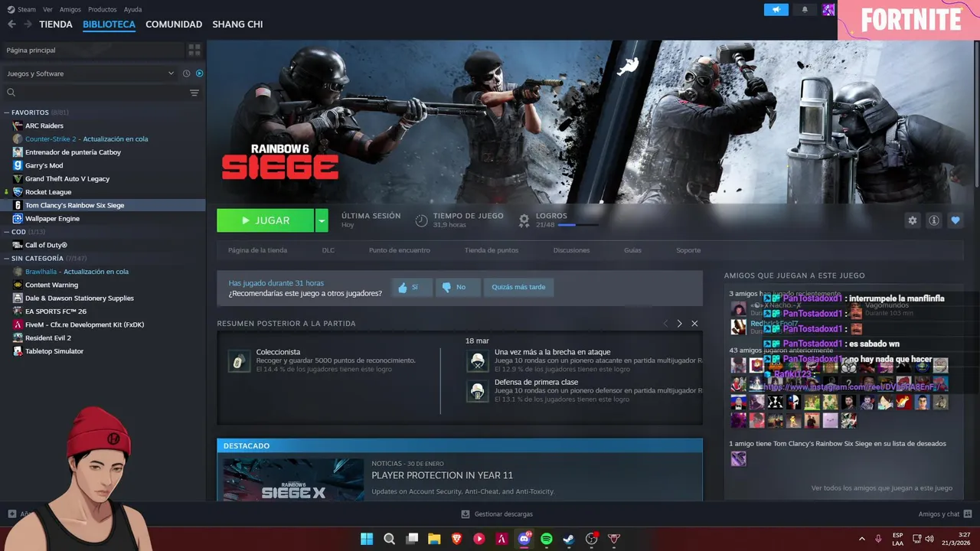Open the Amigos menu

pyautogui.click(x=70, y=9)
